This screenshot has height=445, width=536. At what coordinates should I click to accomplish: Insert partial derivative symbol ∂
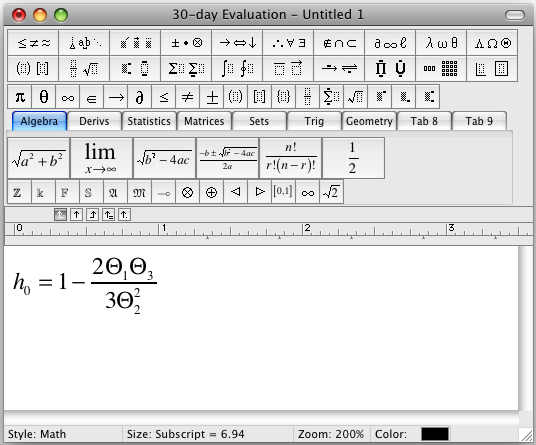pos(140,97)
